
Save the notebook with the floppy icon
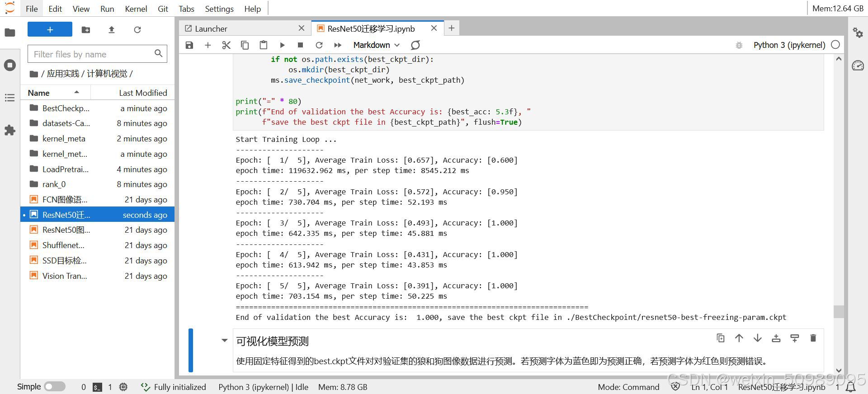pyautogui.click(x=189, y=45)
